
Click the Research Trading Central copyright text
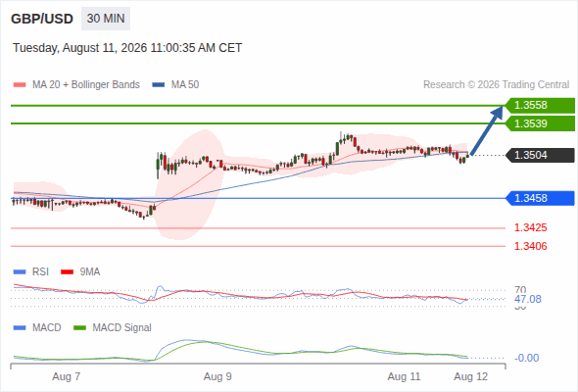[x=496, y=85]
